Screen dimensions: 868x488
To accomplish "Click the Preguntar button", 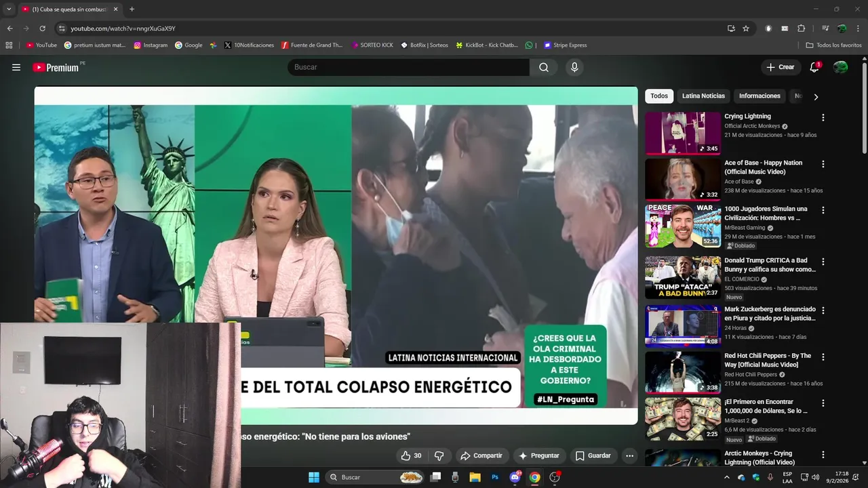I will (x=539, y=455).
